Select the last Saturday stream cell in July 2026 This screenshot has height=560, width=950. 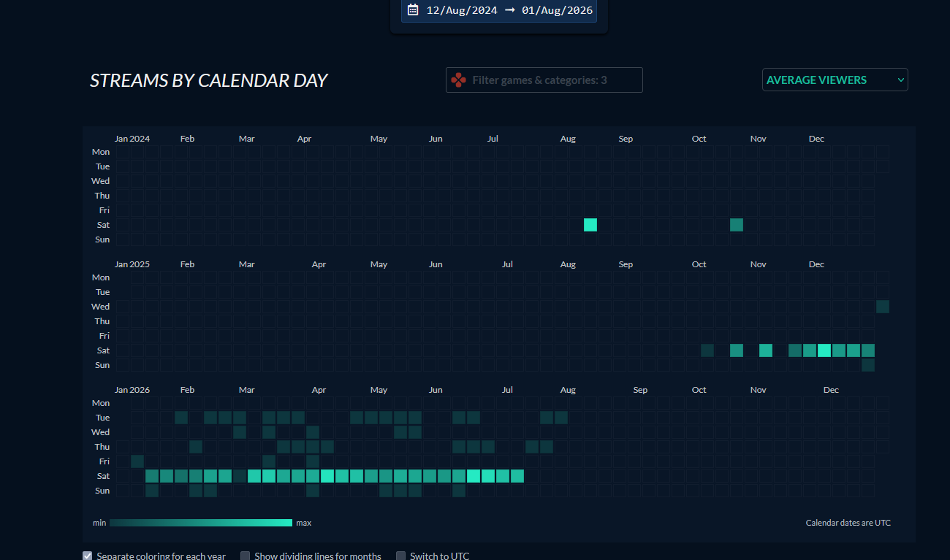(517, 476)
